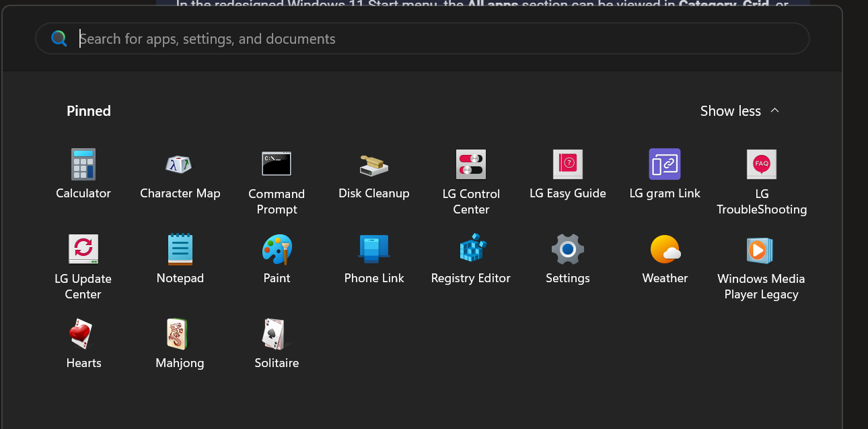
Task: Click the search magnifier icon
Action: [59, 38]
